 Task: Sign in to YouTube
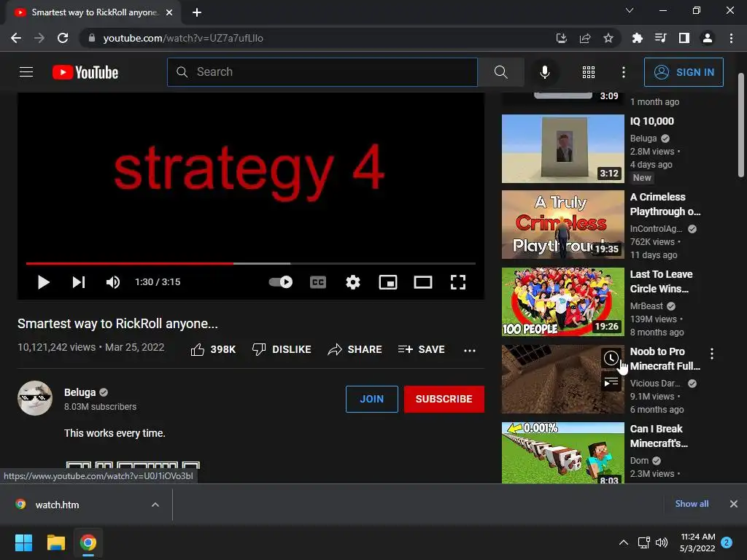(684, 72)
